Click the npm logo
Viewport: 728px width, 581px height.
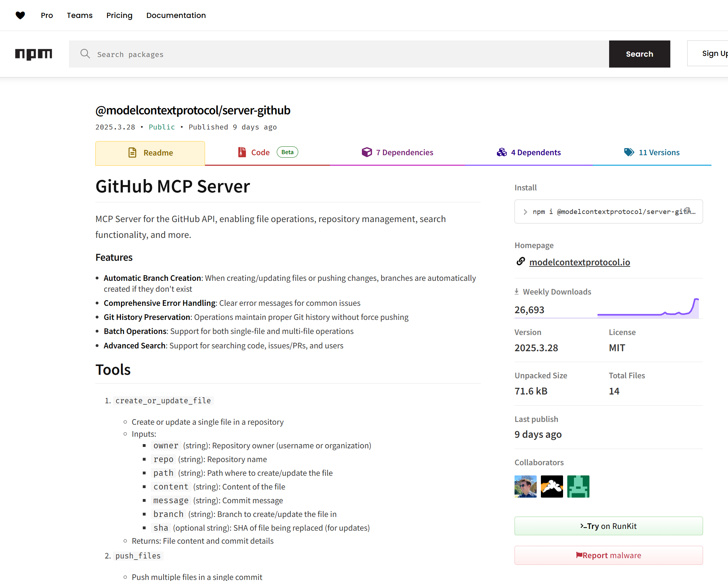(x=34, y=54)
